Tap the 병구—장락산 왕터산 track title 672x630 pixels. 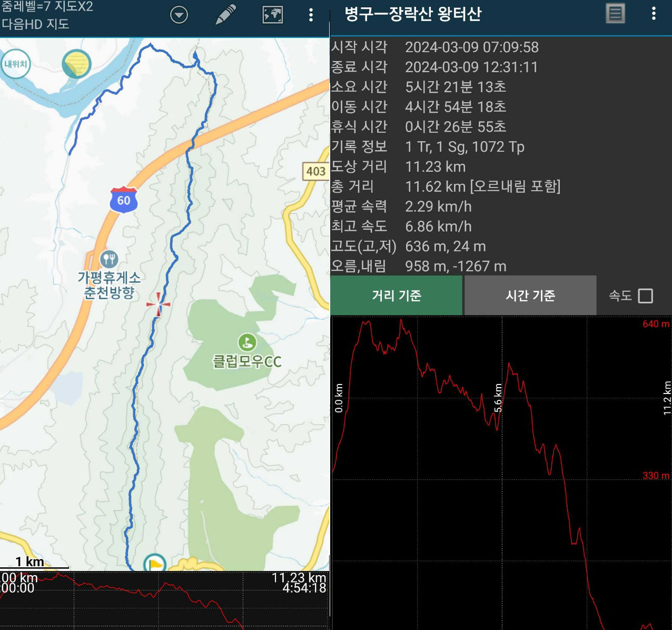413,14
